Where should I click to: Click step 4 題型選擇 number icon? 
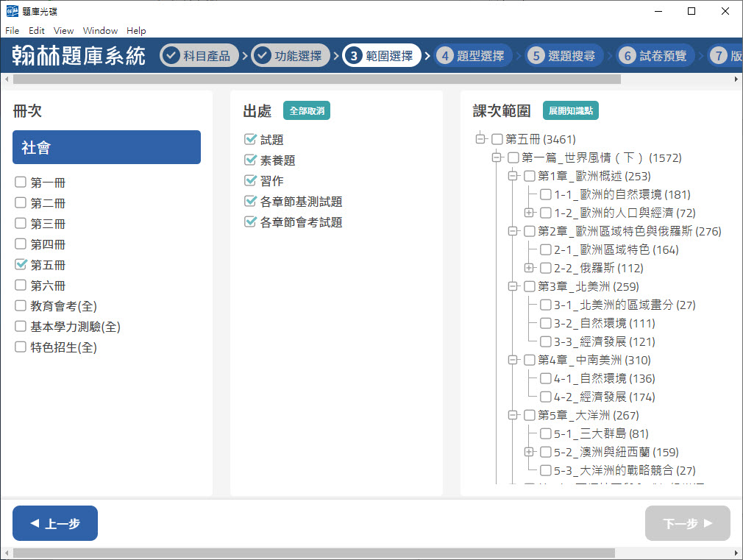pos(444,56)
